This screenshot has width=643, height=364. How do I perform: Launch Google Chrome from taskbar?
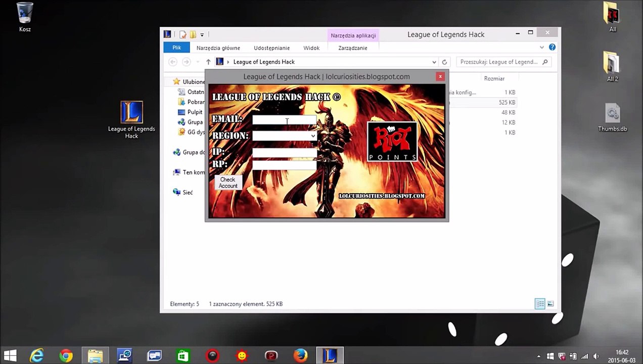(x=66, y=356)
